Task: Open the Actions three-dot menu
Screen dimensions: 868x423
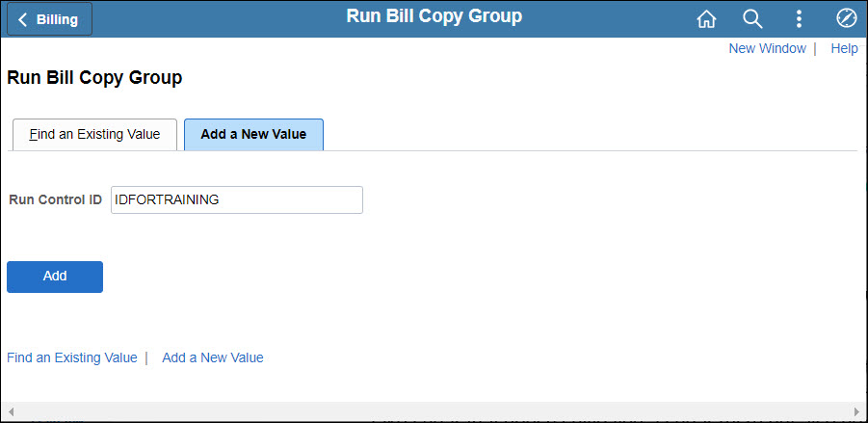Action: 799,19
